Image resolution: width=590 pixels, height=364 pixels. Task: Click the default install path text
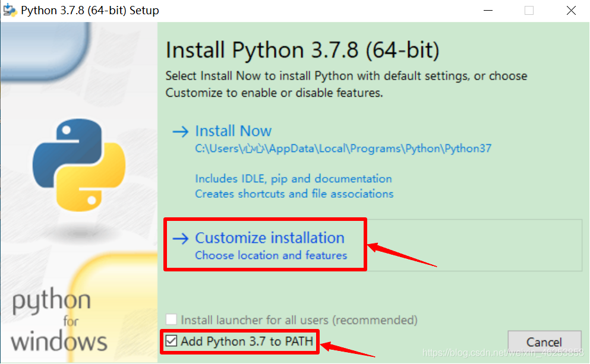[343, 148]
